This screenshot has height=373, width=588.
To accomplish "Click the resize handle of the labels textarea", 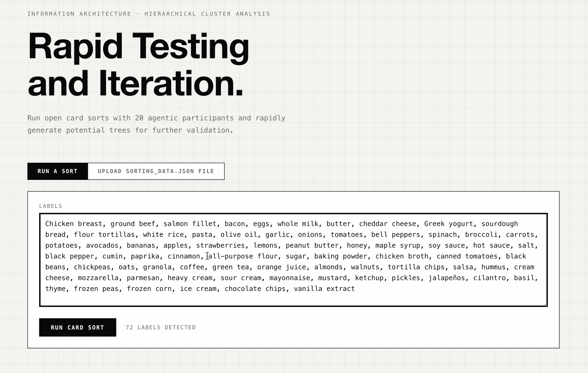I will (x=545, y=304).
